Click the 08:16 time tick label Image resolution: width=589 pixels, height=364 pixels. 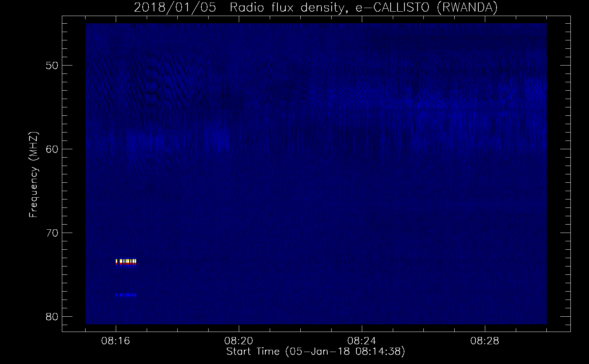pyautogui.click(x=115, y=341)
